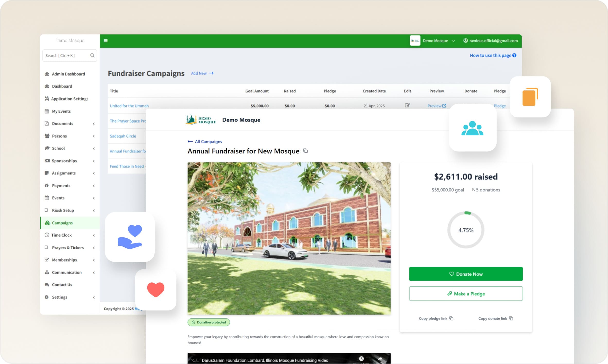Click the search magnifier icon in sidebar
The height and width of the screenshot is (364, 608).
pyautogui.click(x=92, y=55)
